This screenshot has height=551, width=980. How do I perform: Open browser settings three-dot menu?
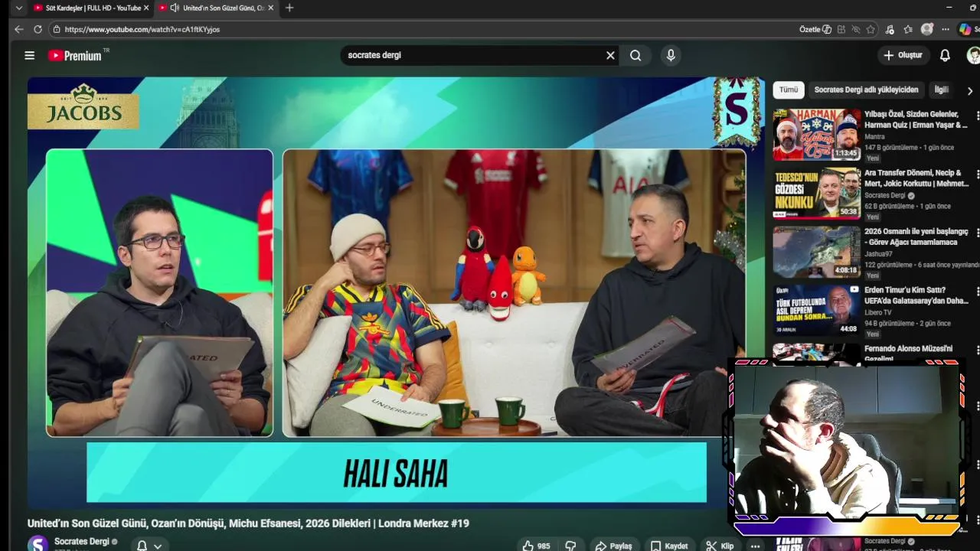pos(946,29)
